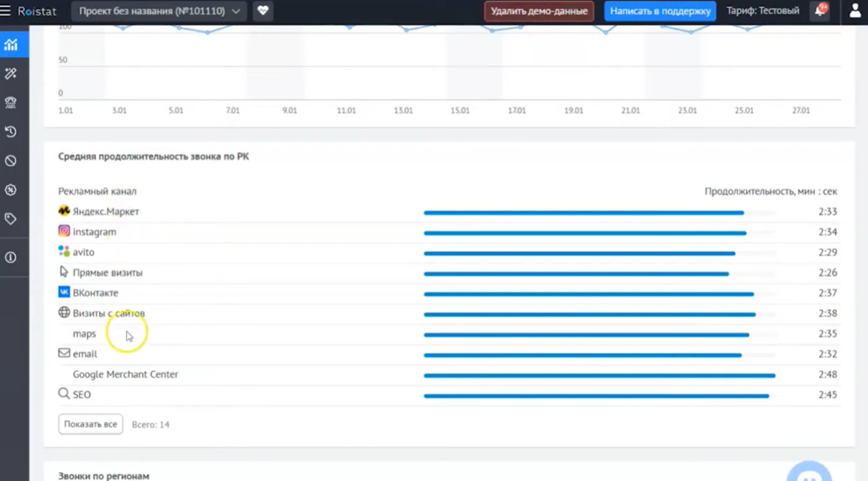Click the Яндекс.Маркет duration bar

coord(583,213)
